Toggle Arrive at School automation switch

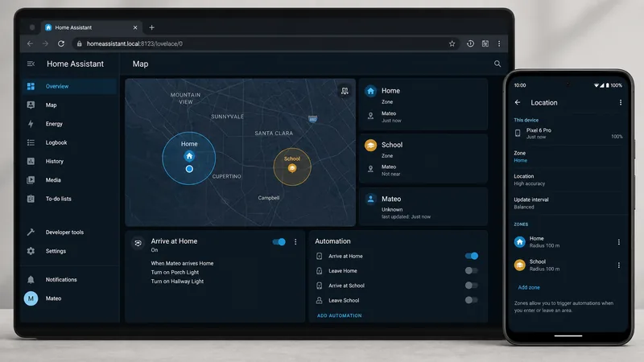coord(472,286)
